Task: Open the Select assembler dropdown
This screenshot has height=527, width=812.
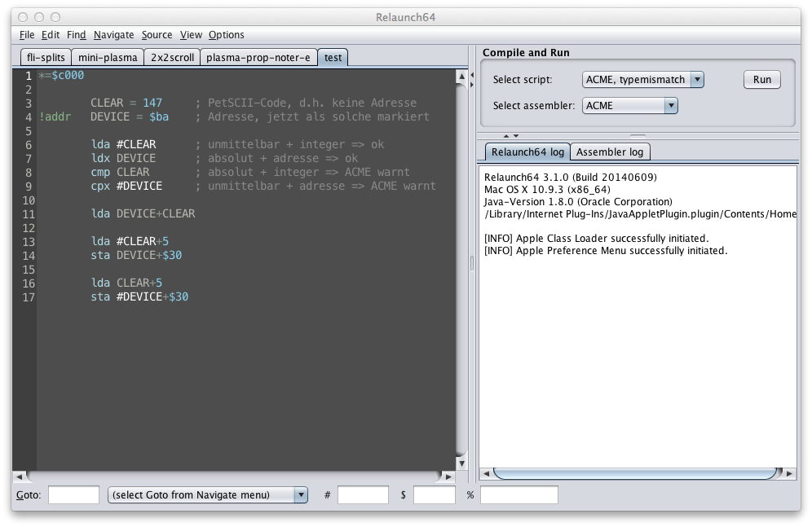Action: coord(631,106)
